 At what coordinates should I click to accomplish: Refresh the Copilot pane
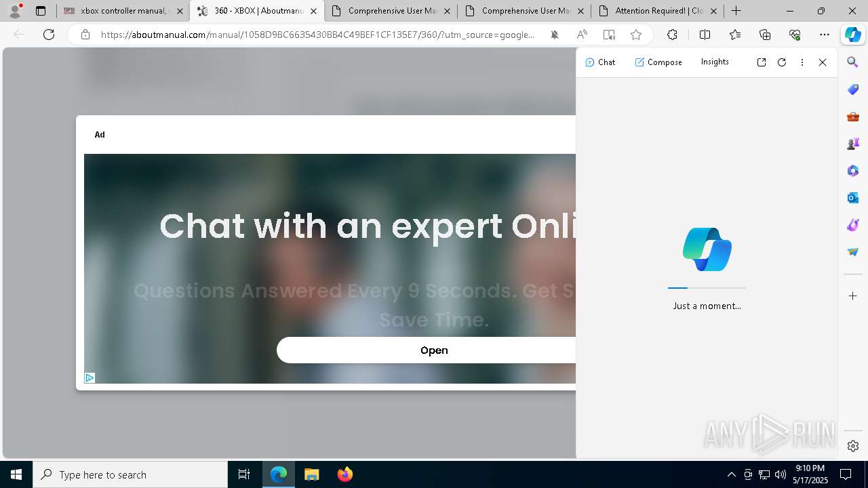click(x=782, y=62)
